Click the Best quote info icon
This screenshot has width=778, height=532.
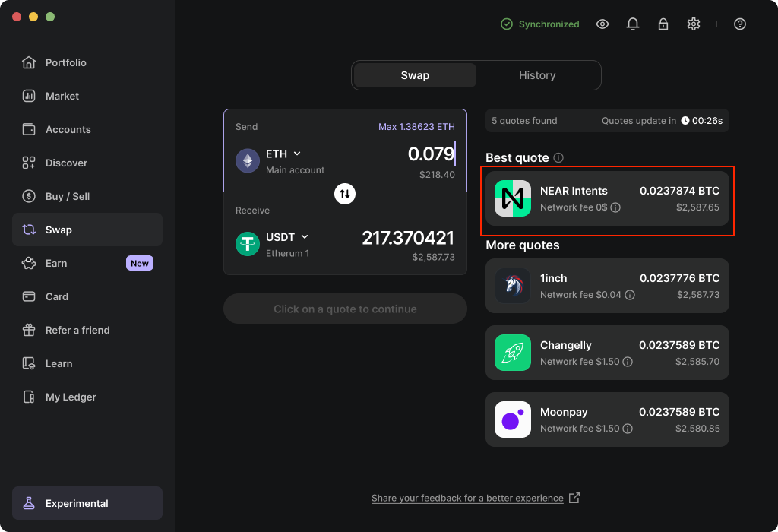click(x=558, y=158)
